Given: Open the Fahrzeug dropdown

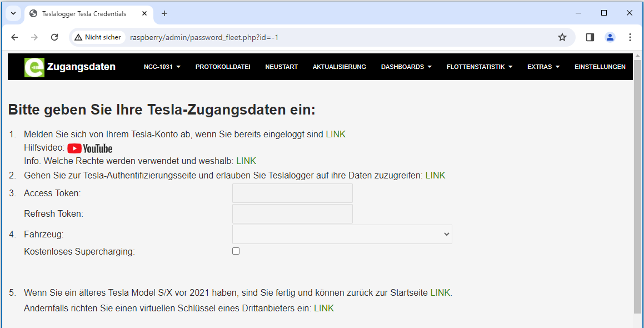Looking at the screenshot, I should pyautogui.click(x=342, y=235).
